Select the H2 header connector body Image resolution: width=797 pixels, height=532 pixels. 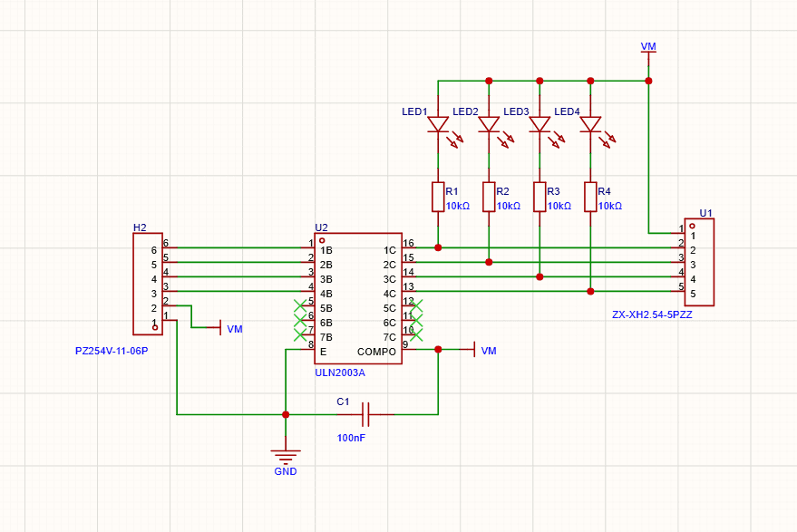coord(148,284)
